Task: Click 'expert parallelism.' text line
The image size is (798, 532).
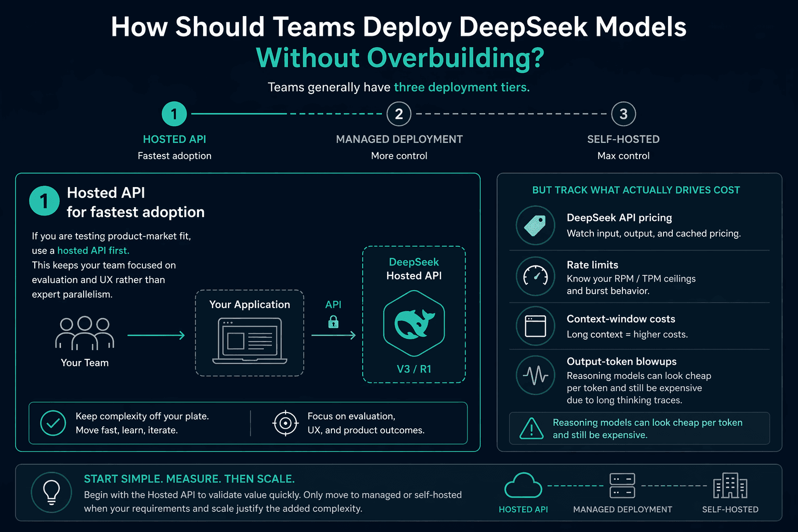Action: 72,294
